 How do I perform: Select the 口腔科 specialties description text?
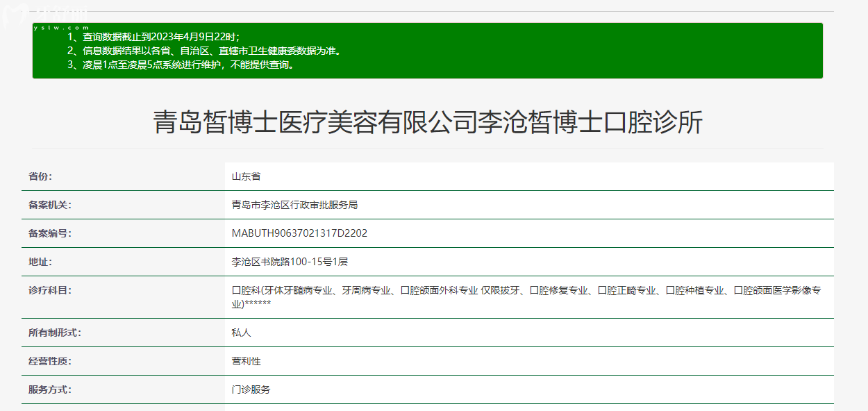(526, 297)
